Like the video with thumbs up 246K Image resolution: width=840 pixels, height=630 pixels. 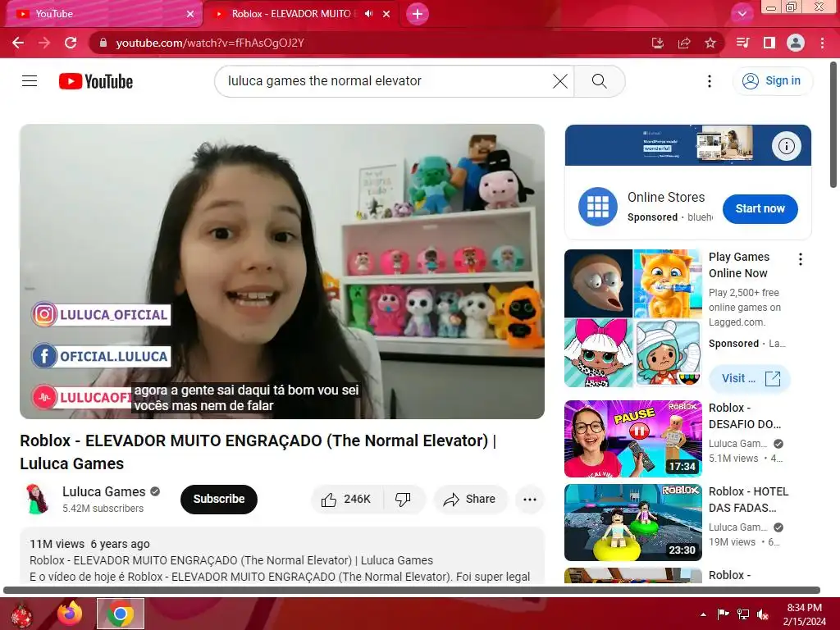tap(347, 500)
